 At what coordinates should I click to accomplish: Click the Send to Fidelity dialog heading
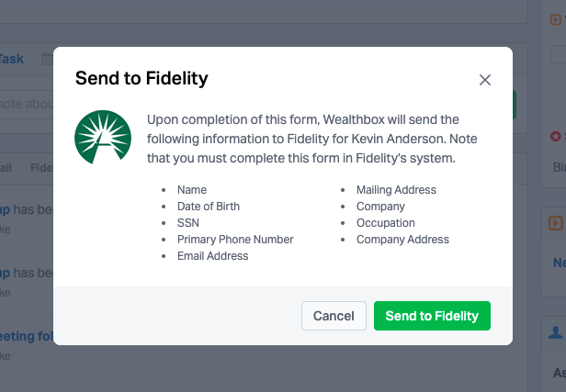141,78
